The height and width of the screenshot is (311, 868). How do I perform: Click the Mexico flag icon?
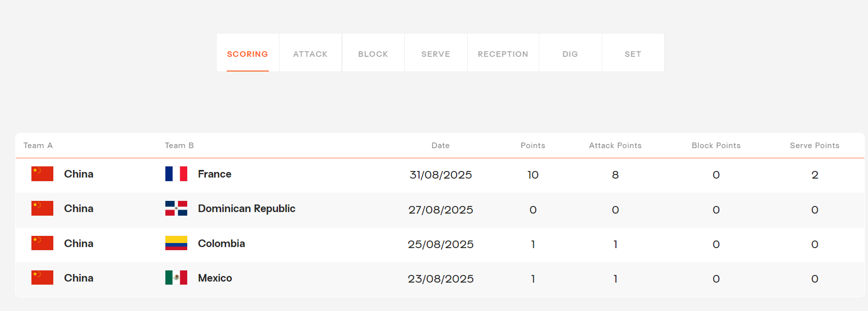pyautogui.click(x=176, y=278)
